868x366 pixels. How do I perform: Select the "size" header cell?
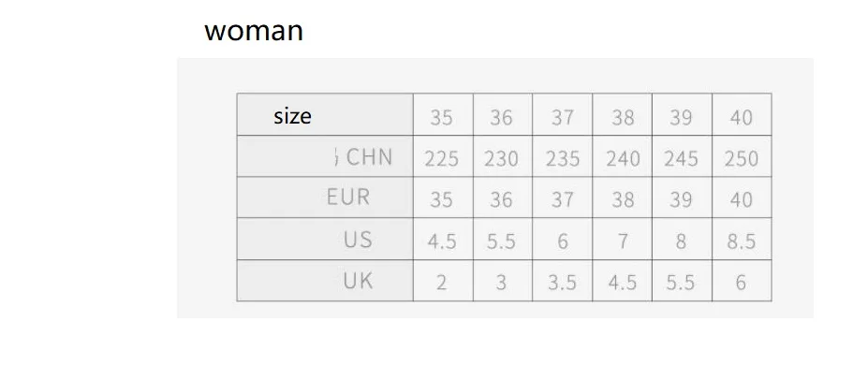[325, 114]
